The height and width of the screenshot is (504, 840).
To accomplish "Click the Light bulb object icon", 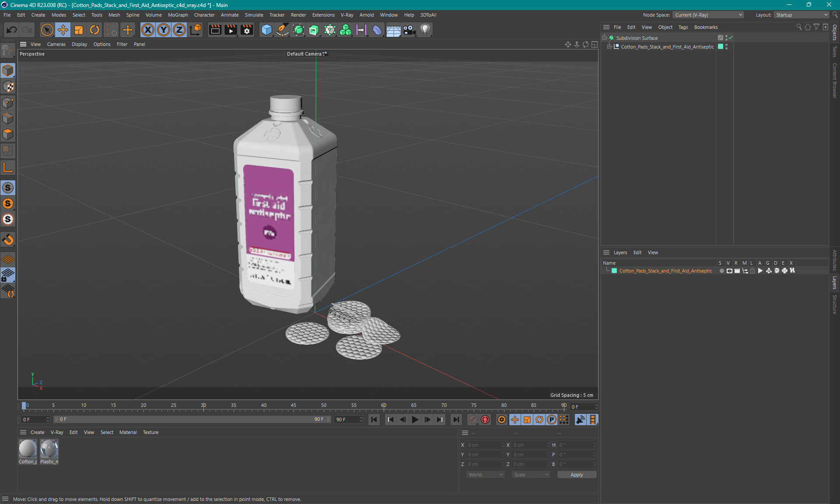I will point(425,30).
